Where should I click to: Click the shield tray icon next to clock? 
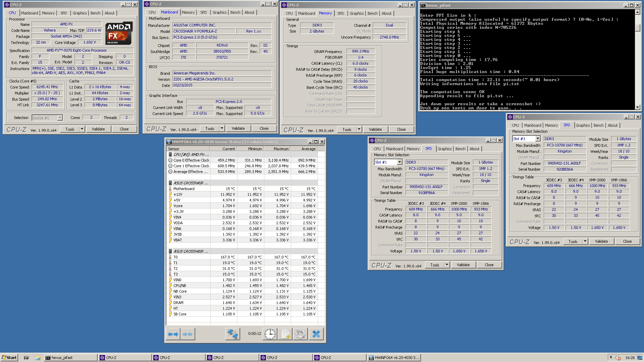[618, 358]
